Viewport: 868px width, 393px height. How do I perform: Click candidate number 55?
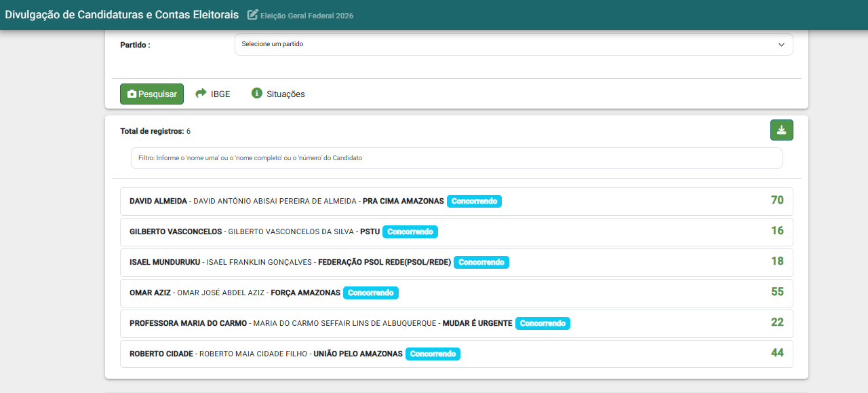click(x=777, y=292)
